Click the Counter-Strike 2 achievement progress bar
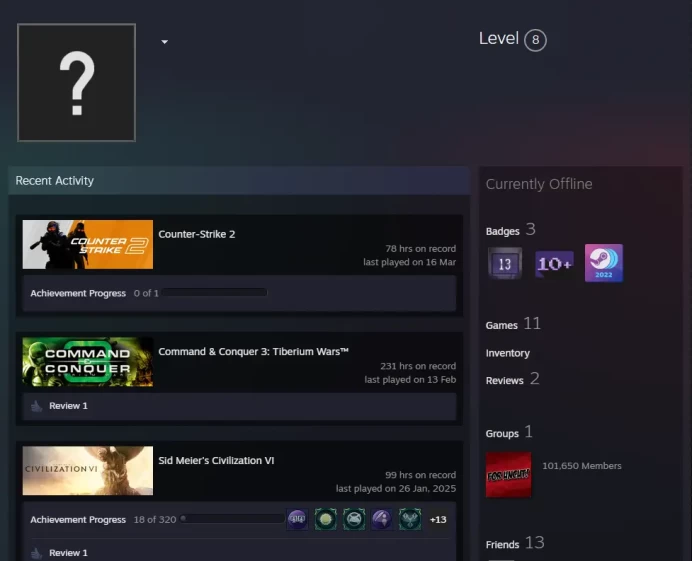 (215, 292)
